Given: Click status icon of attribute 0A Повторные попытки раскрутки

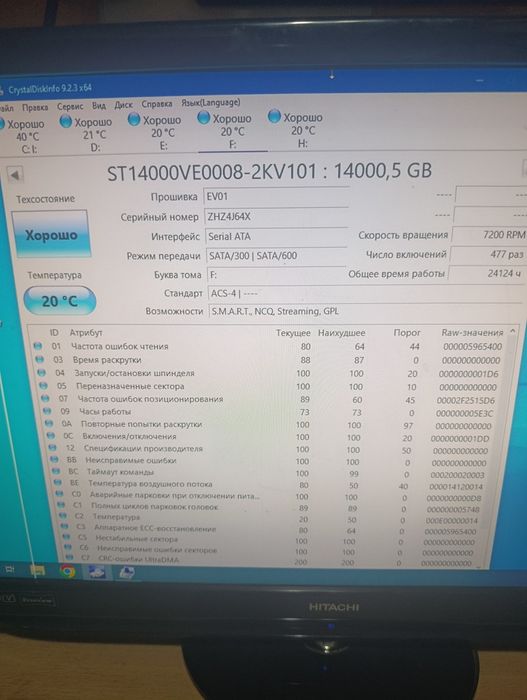Looking at the screenshot, I should [49, 423].
